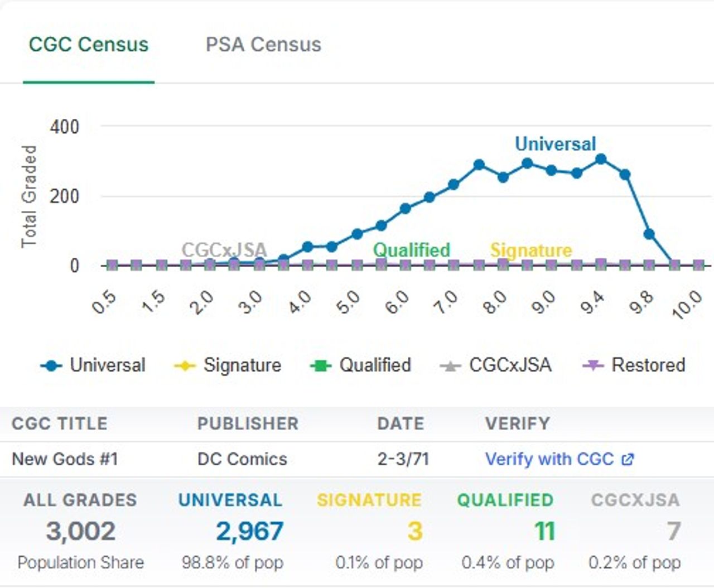
Task: Switch to the PSA Census tab
Action: click(x=263, y=45)
